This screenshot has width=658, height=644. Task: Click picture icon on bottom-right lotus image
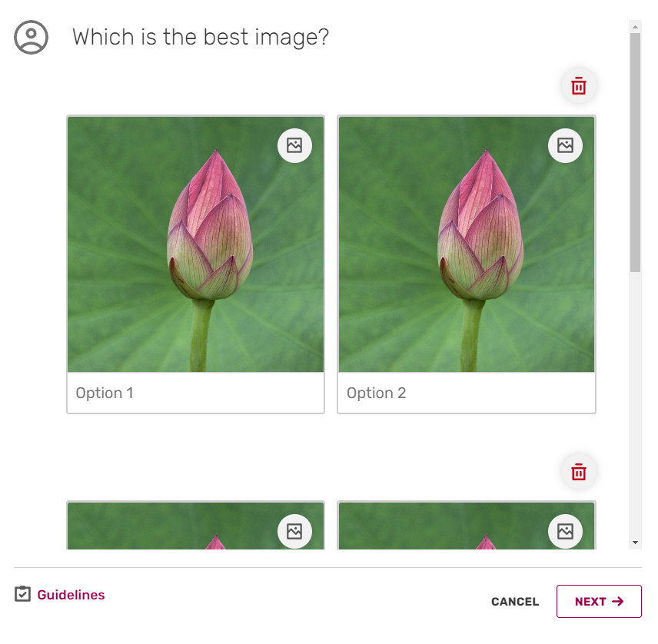[x=565, y=531]
